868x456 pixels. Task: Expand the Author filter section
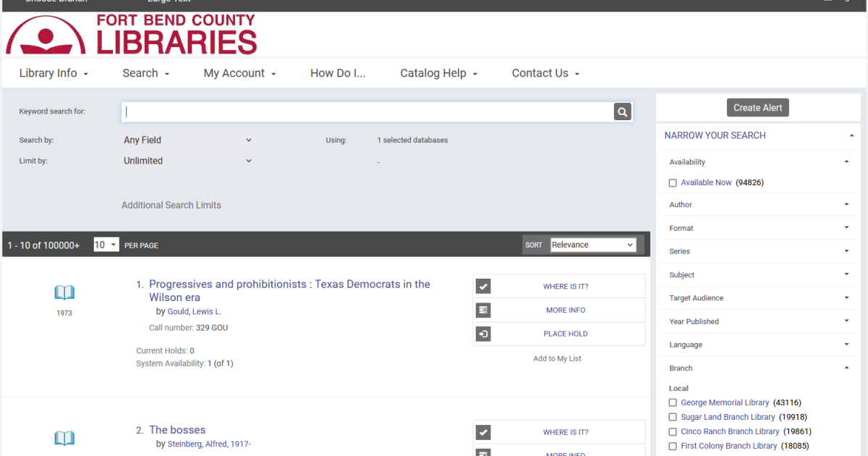point(846,205)
